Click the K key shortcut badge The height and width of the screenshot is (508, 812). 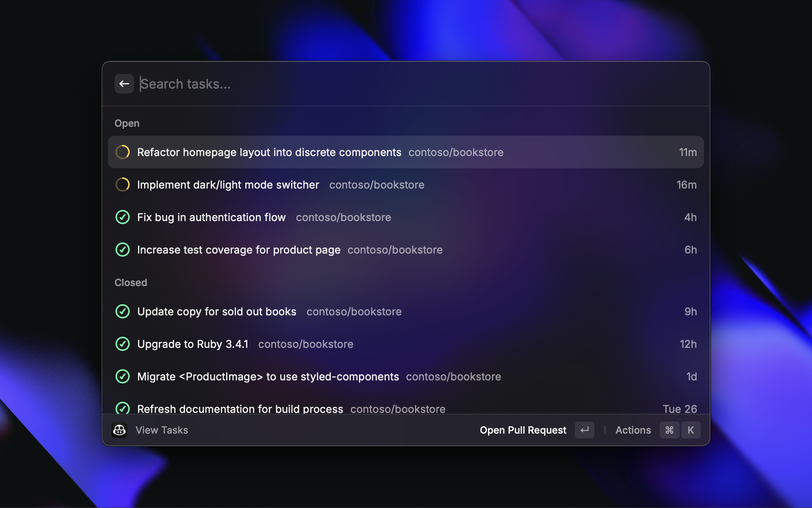point(691,430)
